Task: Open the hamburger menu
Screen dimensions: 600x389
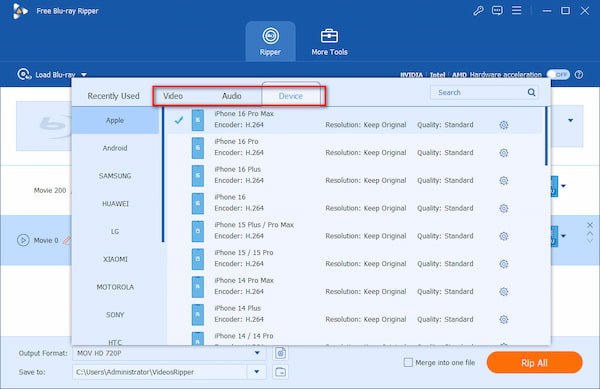Action: 517,10
